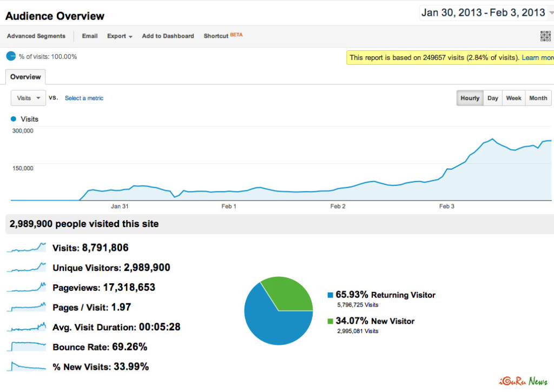Switch graph to Week view

(513, 98)
